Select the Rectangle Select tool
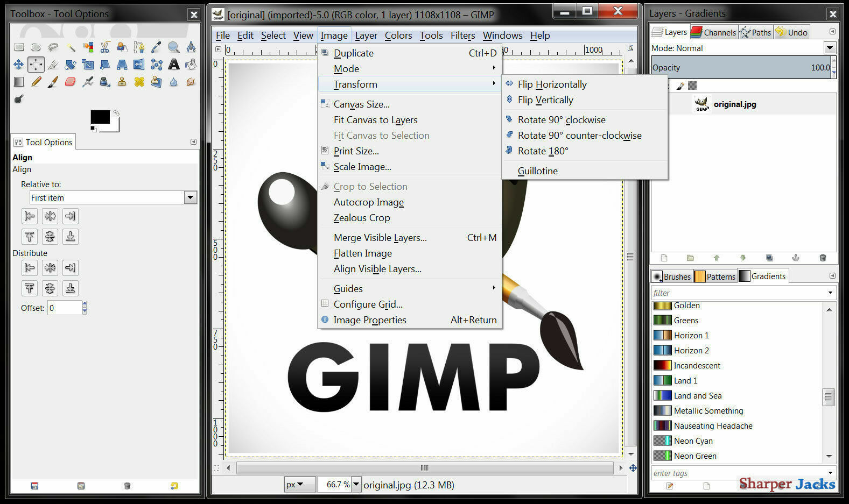This screenshot has height=504, width=849. (x=19, y=47)
